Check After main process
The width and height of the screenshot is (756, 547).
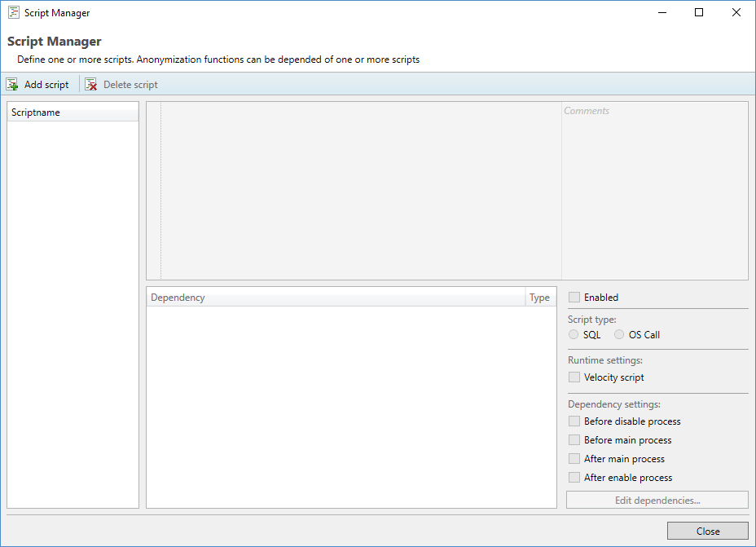coord(574,459)
